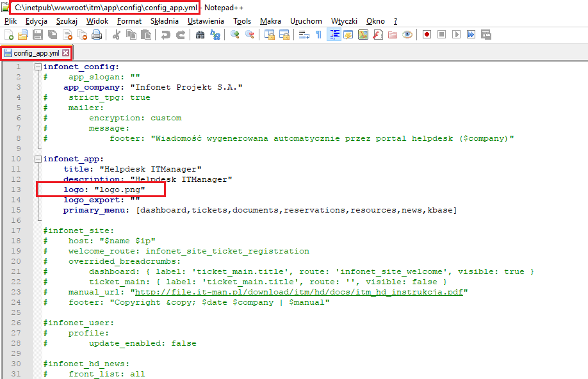The width and height of the screenshot is (588, 379).
Task: Redo the edit with Redo arrow
Action: click(181, 35)
